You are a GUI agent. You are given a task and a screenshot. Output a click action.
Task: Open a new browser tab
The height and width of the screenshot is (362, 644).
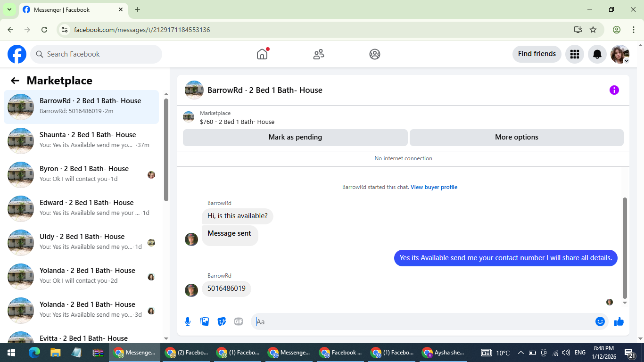point(138,9)
